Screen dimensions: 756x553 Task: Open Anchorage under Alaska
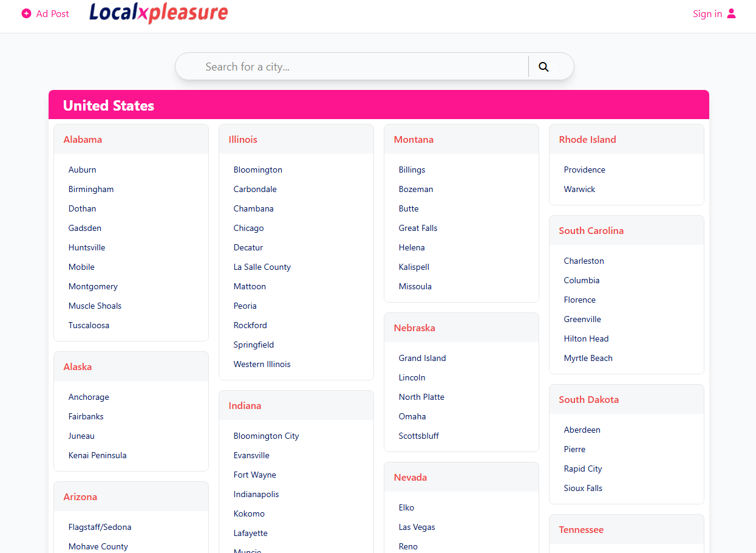coord(89,397)
